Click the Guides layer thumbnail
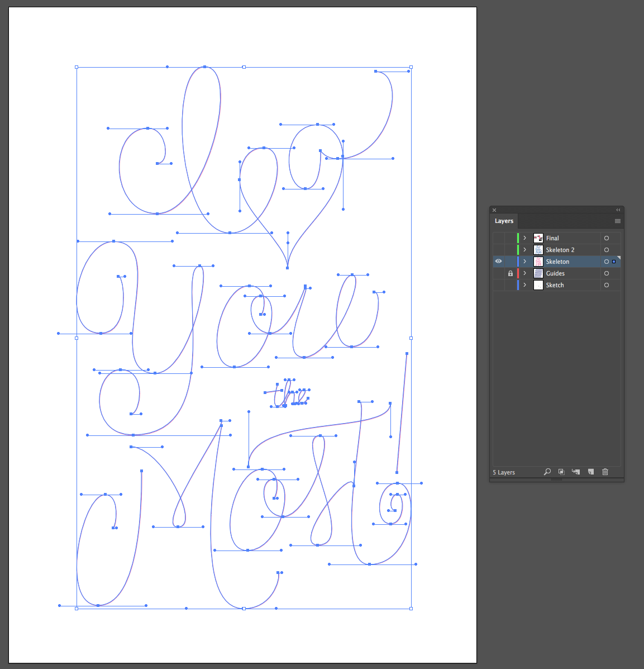Viewport: 644px width, 669px height. [x=538, y=273]
